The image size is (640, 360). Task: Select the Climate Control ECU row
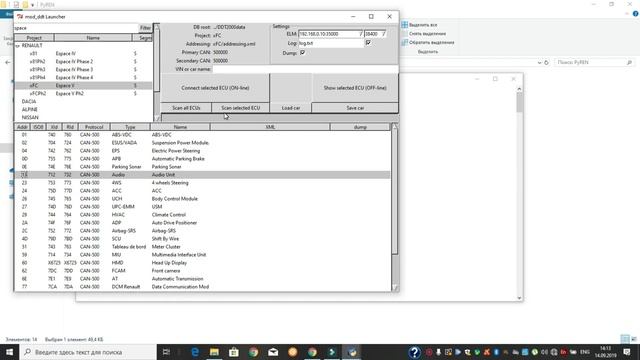202,215
